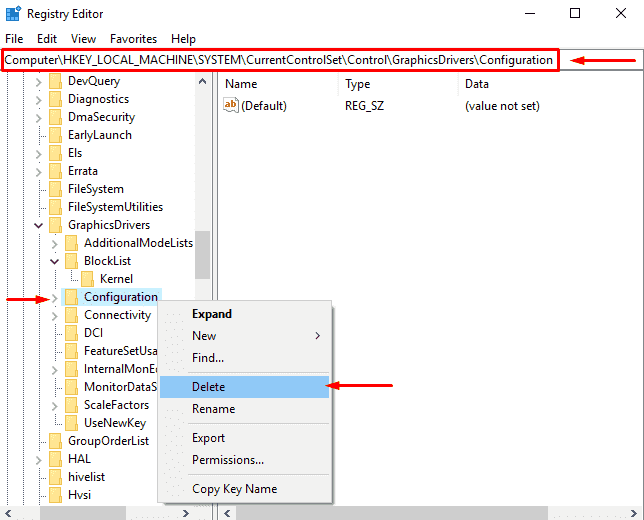
Task: Open the New submenu
Action: [244, 336]
